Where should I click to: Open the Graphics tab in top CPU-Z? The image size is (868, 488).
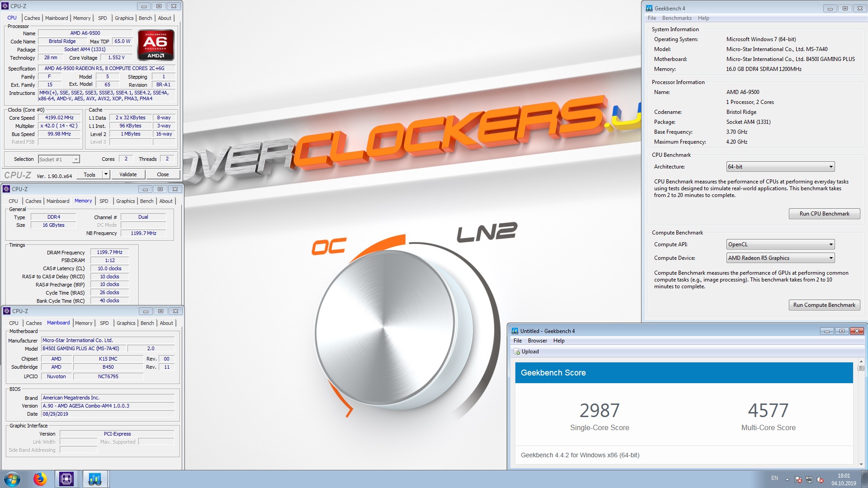point(124,18)
